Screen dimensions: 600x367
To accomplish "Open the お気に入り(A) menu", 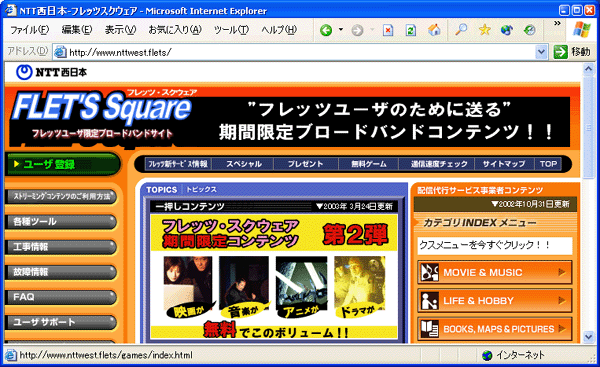I will [175, 30].
